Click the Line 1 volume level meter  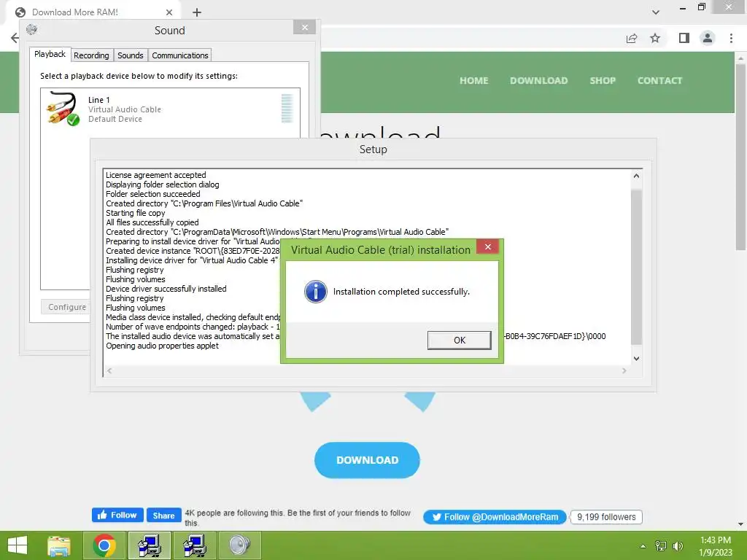(x=287, y=109)
